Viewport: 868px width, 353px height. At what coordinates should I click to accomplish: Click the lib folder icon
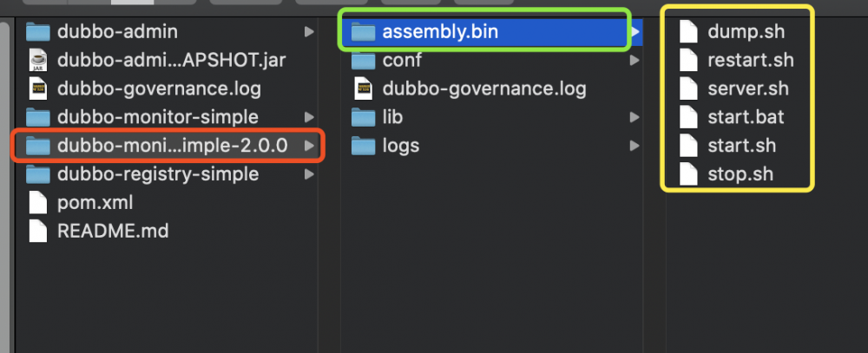pos(363,117)
